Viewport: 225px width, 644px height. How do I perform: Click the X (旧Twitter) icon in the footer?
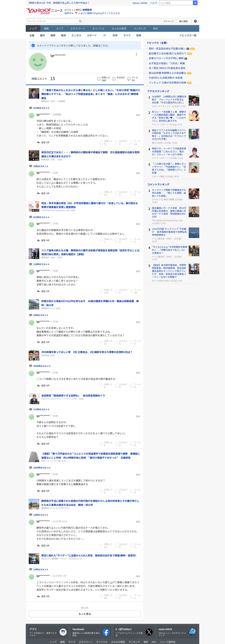[149, 632]
